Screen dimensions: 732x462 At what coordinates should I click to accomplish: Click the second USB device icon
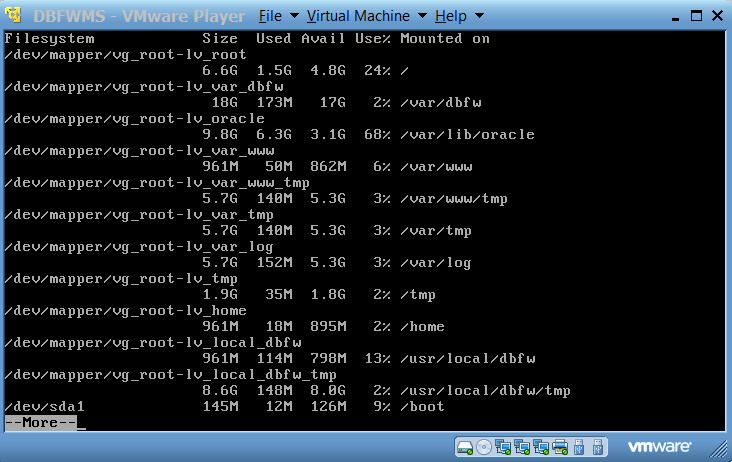click(x=597, y=446)
